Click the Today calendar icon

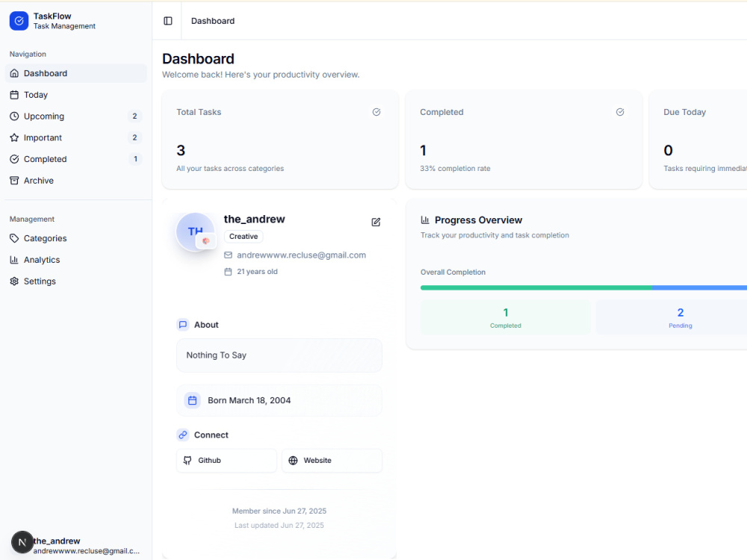click(14, 95)
